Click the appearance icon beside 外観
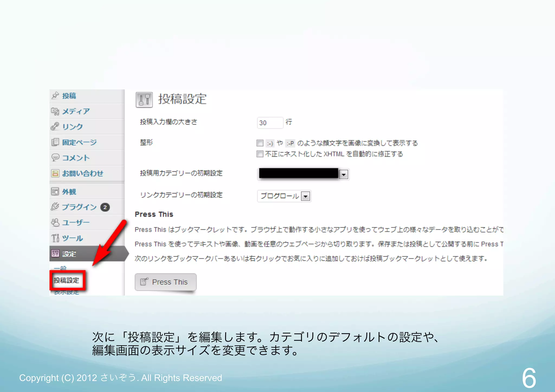The height and width of the screenshot is (392, 555). (55, 192)
